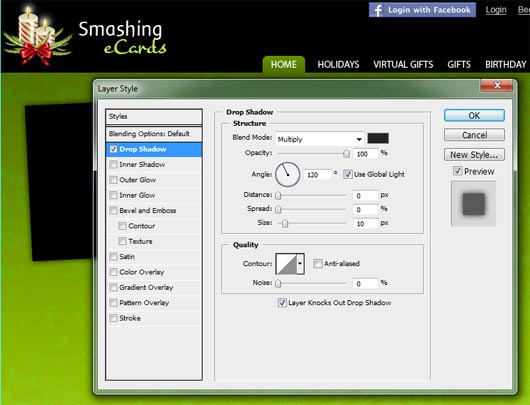Click the Noise value field
Viewport: 530px width, 405px height.
coord(365,284)
